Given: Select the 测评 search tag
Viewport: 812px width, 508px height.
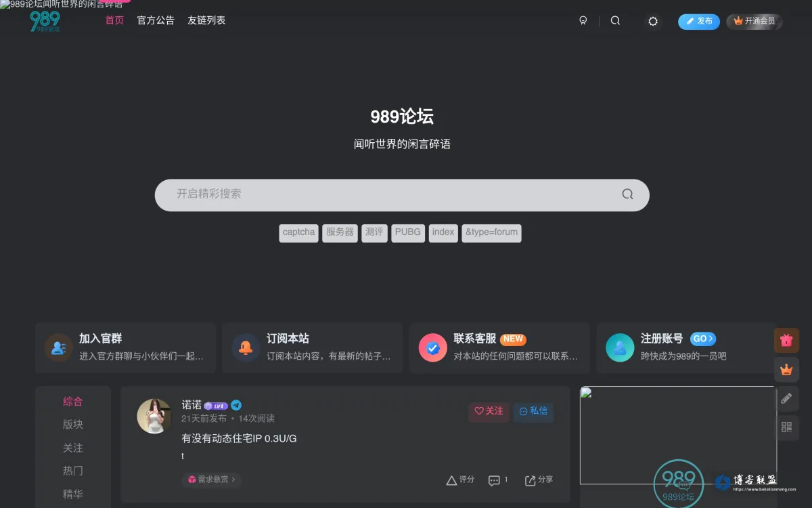Looking at the screenshot, I should click(x=374, y=232).
